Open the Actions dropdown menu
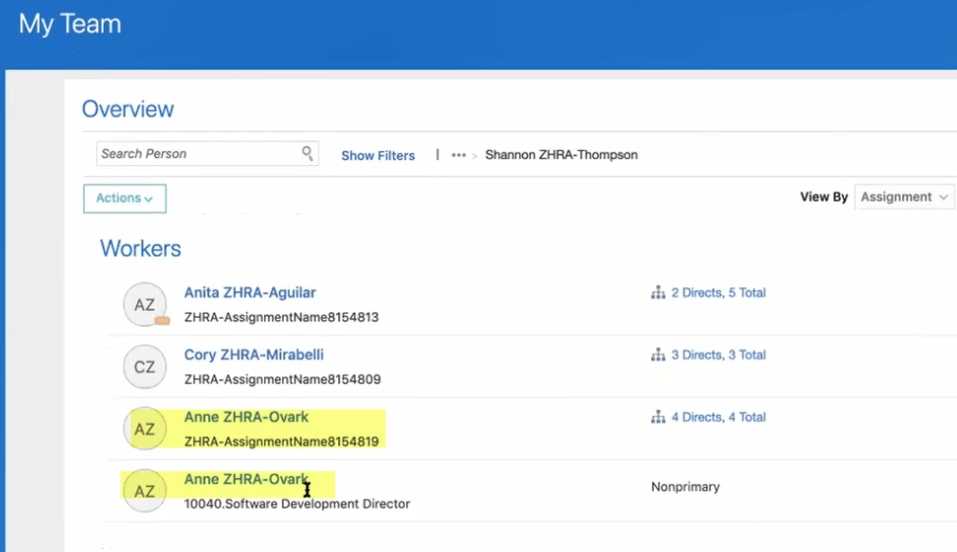 (x=124, y=198)
